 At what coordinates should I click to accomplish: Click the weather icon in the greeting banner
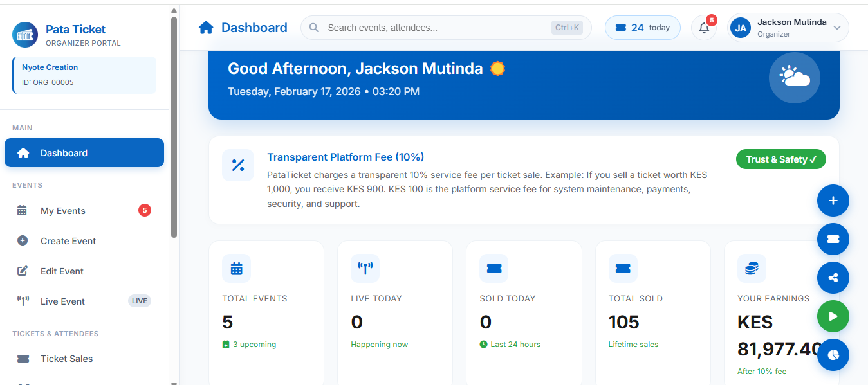pyautogui.click(x=794, y=77)
